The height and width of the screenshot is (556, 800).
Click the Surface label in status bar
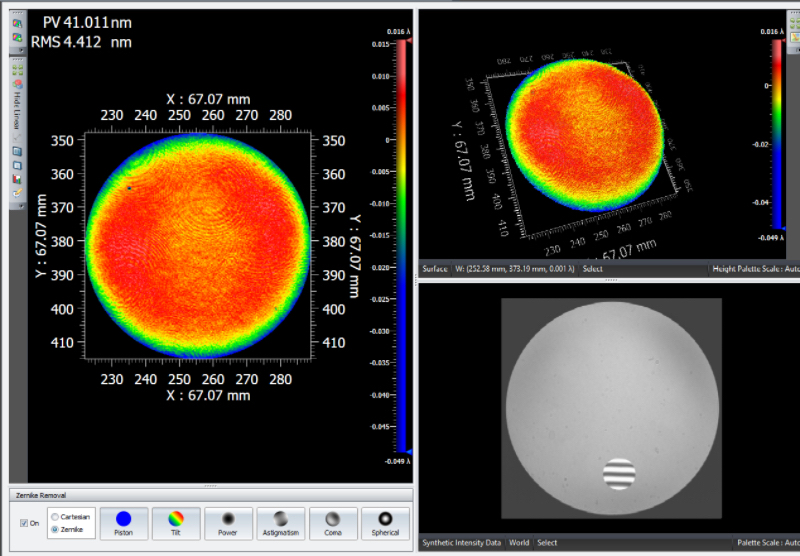pos(435,268)
